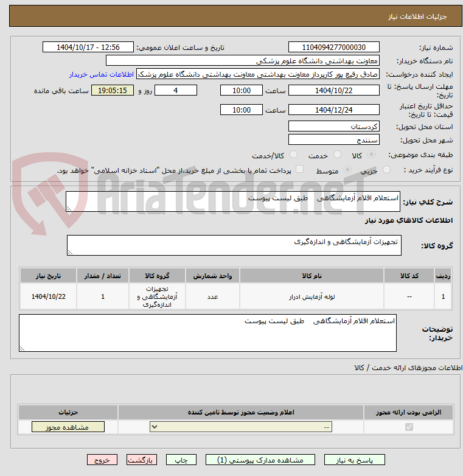463x476 pixels.
Task: Click the ردیف column header
Action: pyautogui.click(x=443, y=276)
